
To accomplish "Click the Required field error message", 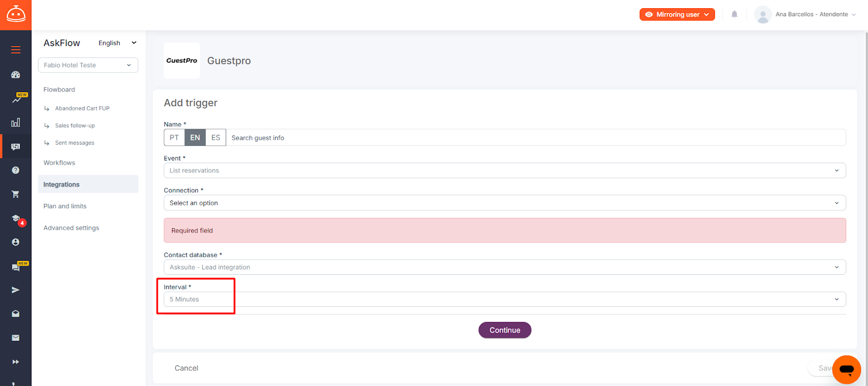I will [x=505, y=230].
